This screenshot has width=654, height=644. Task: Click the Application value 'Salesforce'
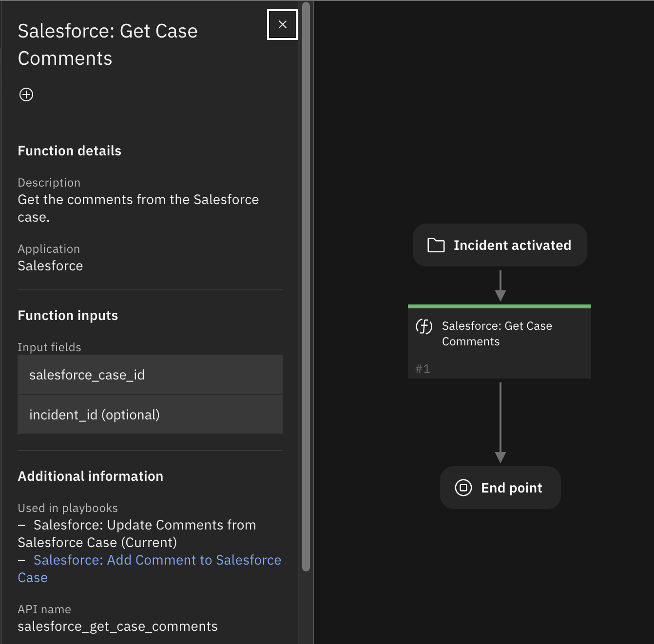(50, 266)
